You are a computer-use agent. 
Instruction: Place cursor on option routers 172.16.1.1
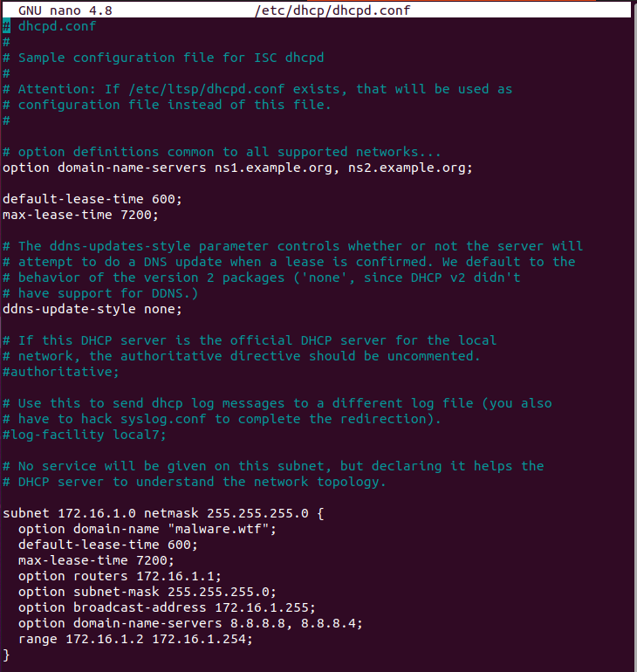(120, 576)
